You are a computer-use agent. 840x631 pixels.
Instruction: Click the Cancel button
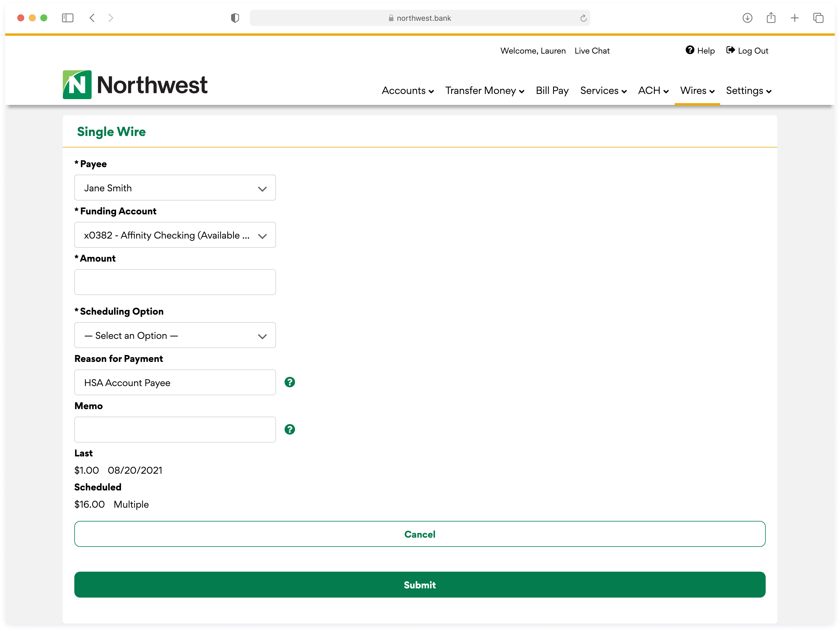tap(420, 534)
